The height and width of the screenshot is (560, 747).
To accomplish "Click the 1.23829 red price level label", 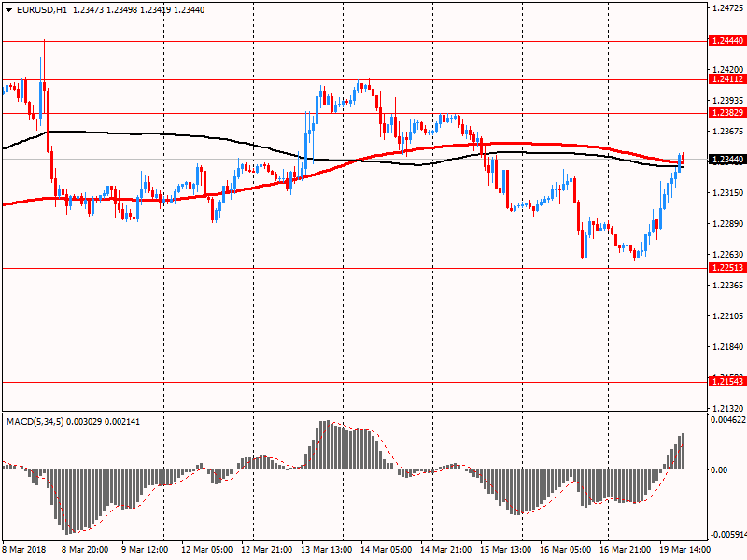I will tap(727, 112).
